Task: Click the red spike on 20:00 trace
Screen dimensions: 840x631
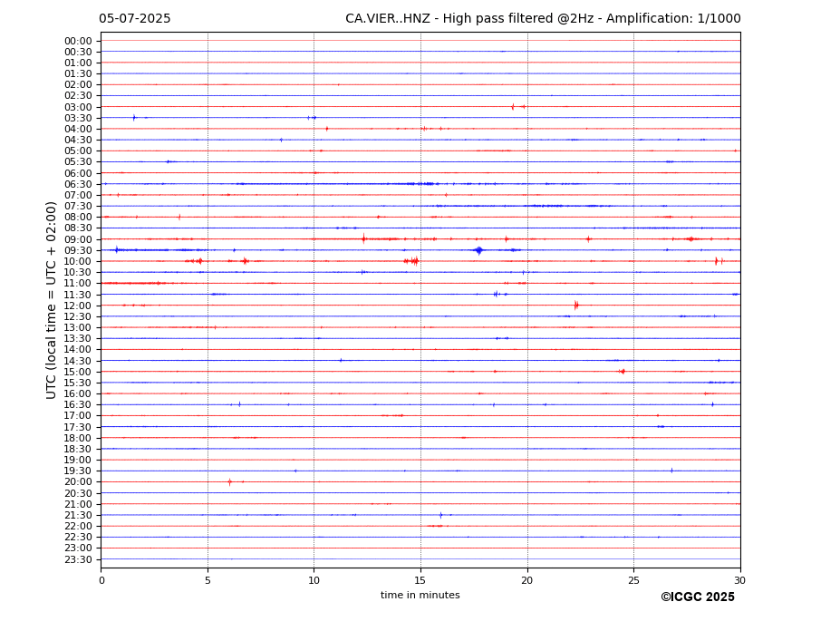Action: click(x=230, y=482)
